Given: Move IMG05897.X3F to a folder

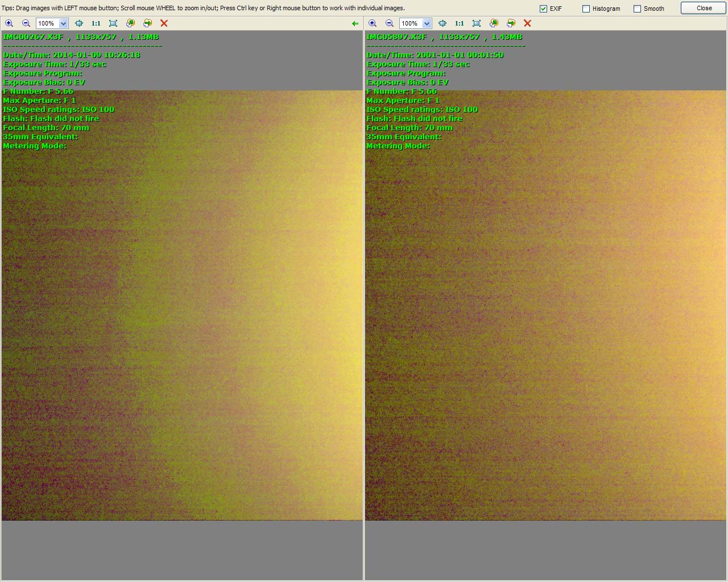Looking at the screenshot, I should point(511,23).
